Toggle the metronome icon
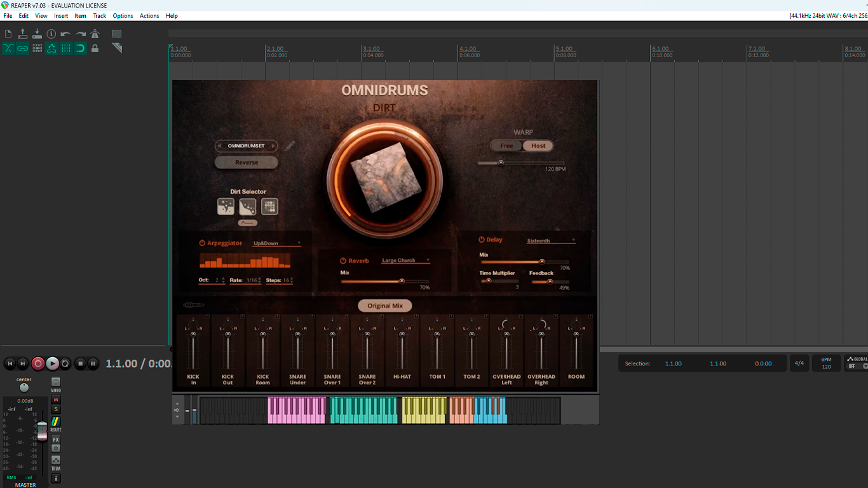The height and width of the screenshot is (488, 868). (x=95, y=34)
